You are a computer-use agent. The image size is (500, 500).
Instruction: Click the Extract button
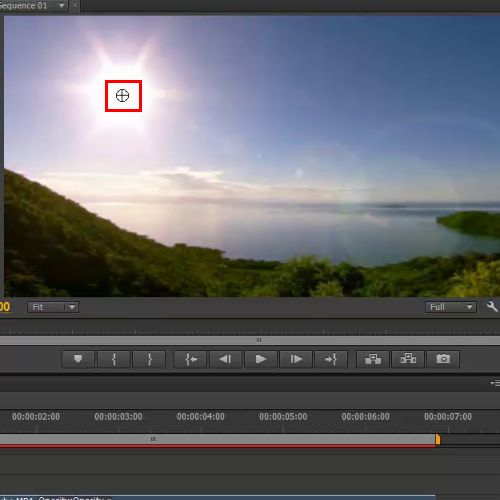[408, 359]
